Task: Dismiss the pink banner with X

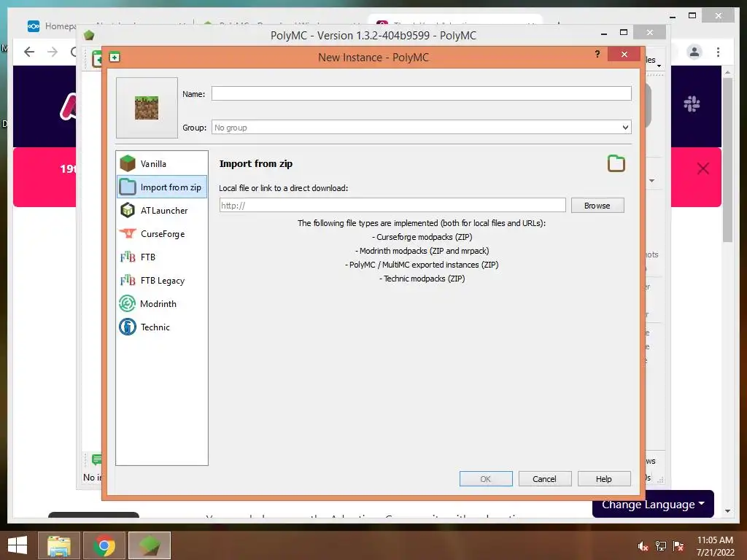Action: 703,168
